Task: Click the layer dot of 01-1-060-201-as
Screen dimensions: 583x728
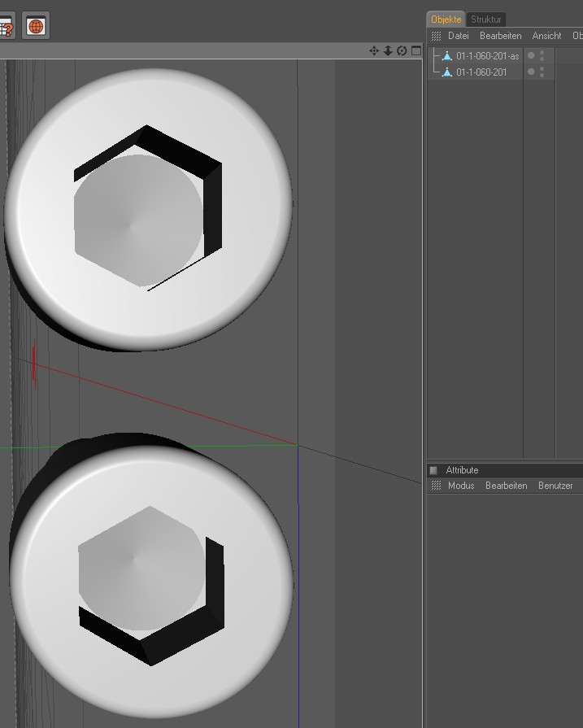Action: [531, 55]
